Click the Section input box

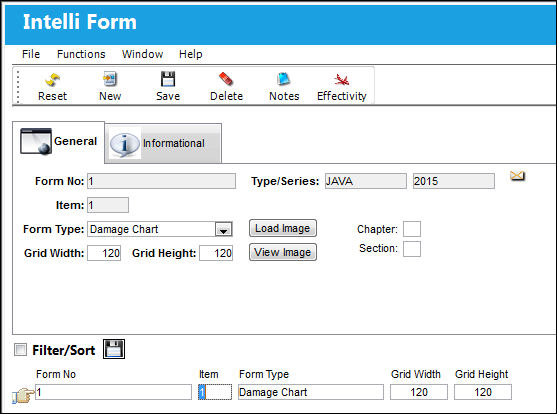click(x=412, y=249)
